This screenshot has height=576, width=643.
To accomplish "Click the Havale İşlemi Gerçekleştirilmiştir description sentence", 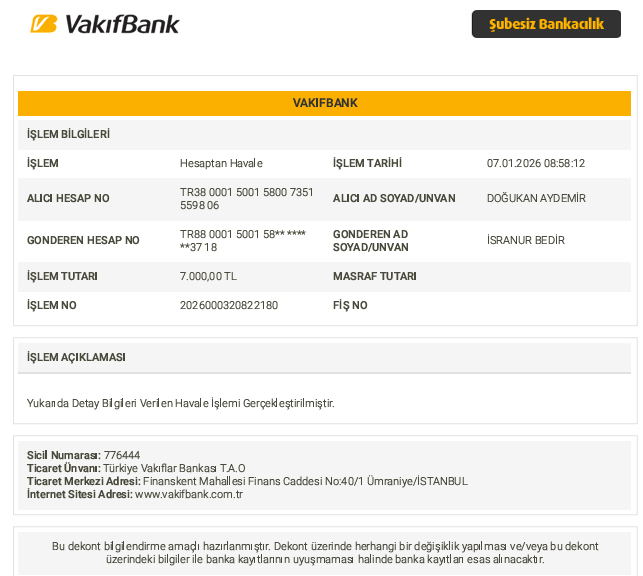I will click(x=180, y=403).
